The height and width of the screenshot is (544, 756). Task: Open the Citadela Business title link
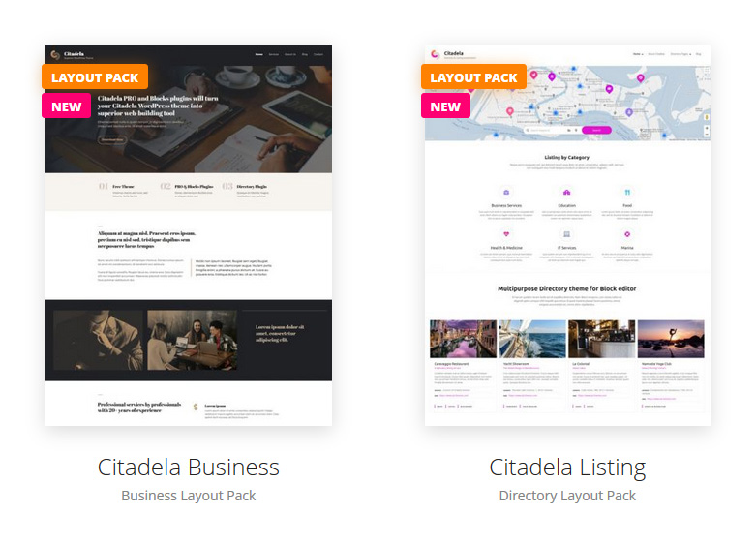188,467
